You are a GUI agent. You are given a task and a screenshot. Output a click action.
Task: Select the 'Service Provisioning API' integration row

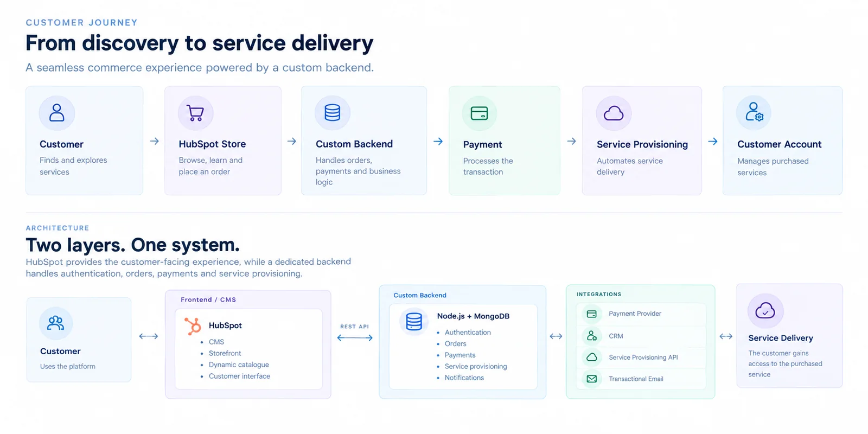click(x=641, y=357)
